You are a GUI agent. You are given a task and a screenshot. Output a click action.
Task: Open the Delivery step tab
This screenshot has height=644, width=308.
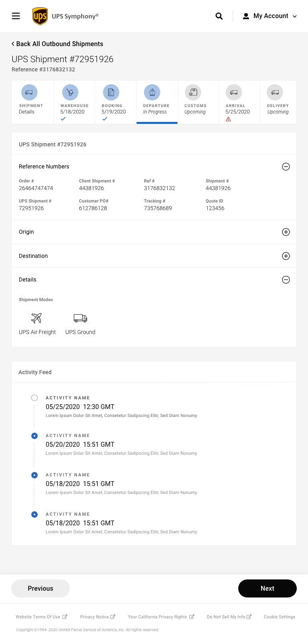click(278, 102)
